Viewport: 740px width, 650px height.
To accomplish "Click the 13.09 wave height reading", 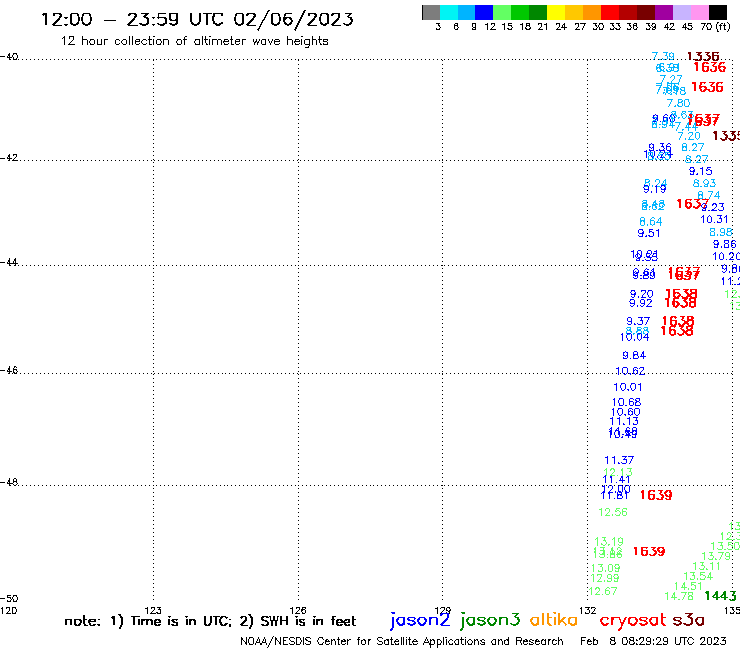I will point(605,568).
